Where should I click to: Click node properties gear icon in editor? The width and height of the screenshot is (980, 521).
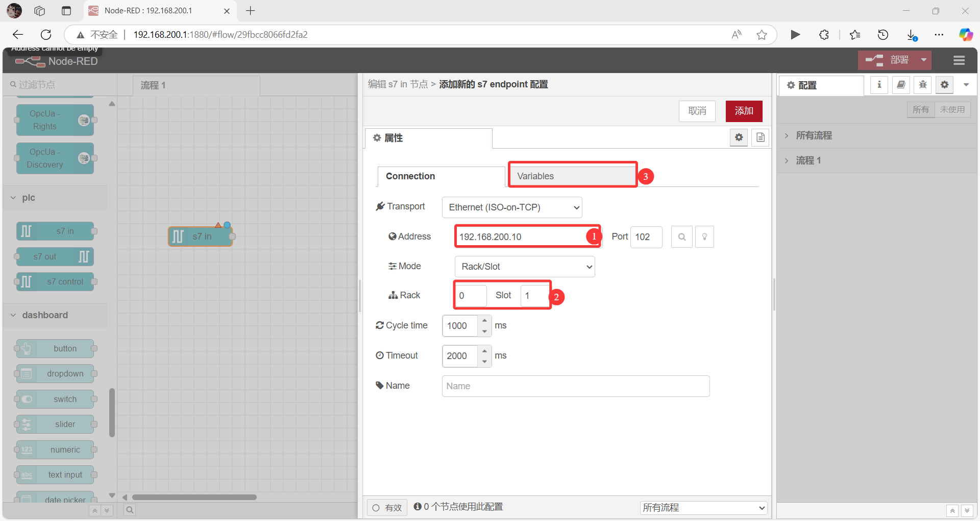tap(739, 137)
